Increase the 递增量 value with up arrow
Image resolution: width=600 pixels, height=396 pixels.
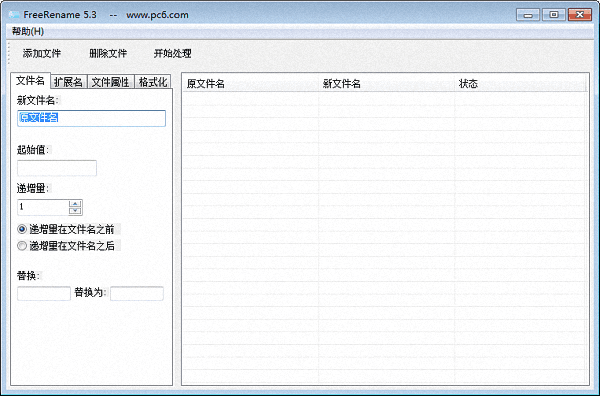click(75, 204)
